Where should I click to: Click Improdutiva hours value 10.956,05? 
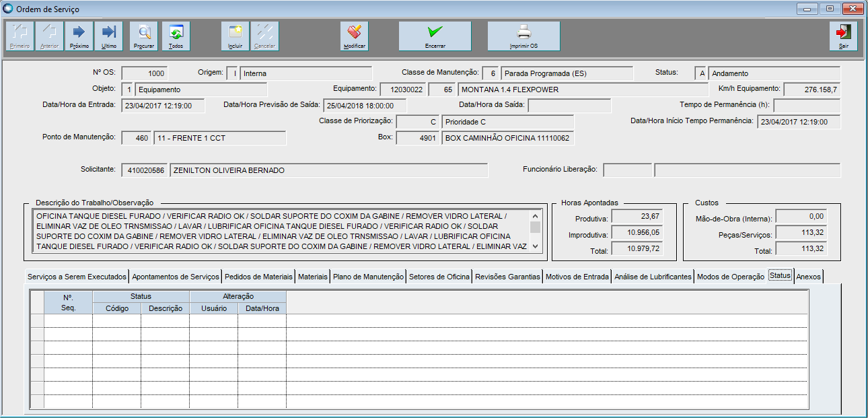click(636, 233)
